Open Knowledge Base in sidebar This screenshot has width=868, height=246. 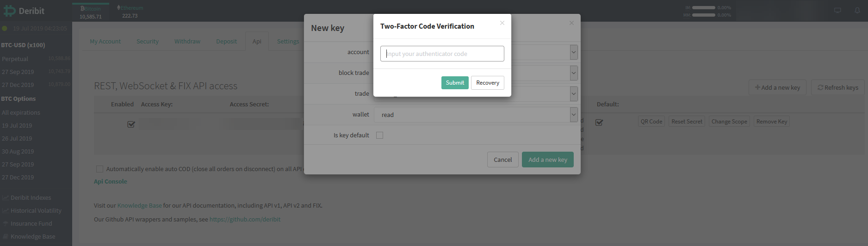coord(33,236)
